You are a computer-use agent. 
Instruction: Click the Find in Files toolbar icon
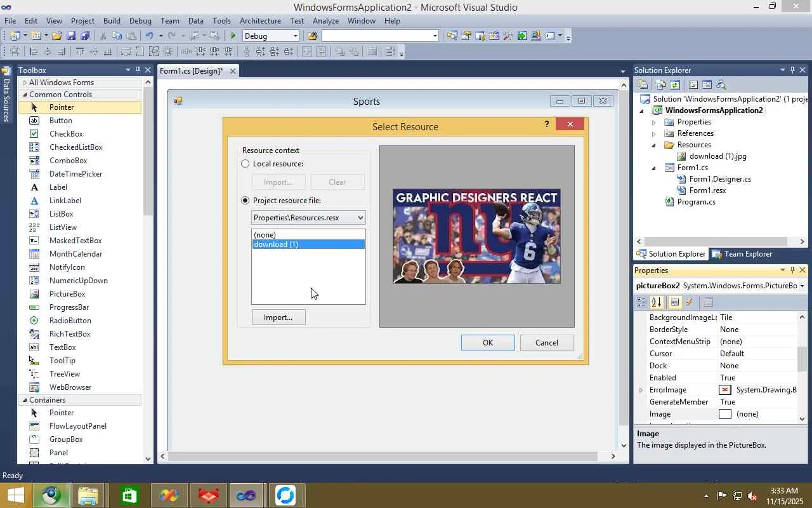pyautogui.click(x=312, y=36)
